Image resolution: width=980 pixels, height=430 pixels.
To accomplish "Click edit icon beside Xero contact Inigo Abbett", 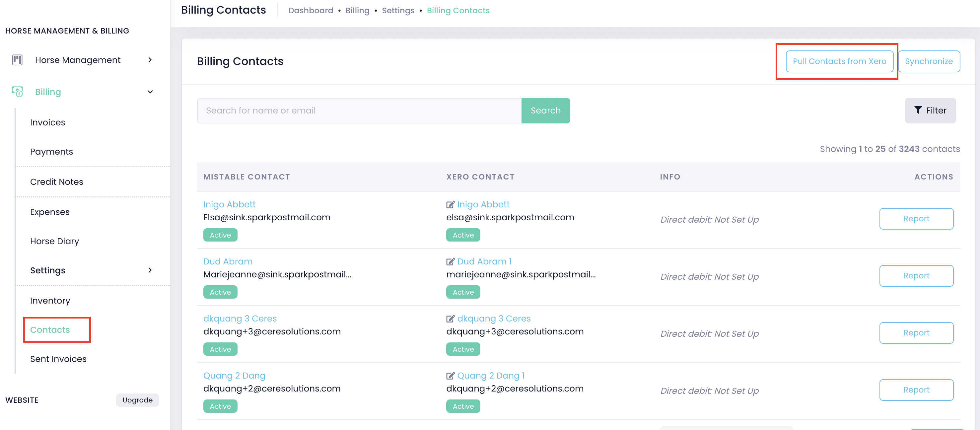I will click(x=450, y=205).
